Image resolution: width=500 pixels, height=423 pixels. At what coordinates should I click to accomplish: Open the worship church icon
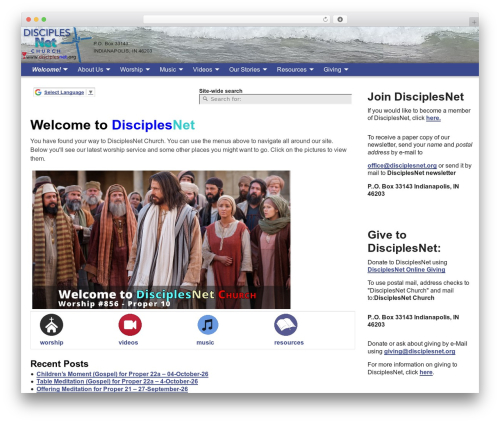pos(51,325)
